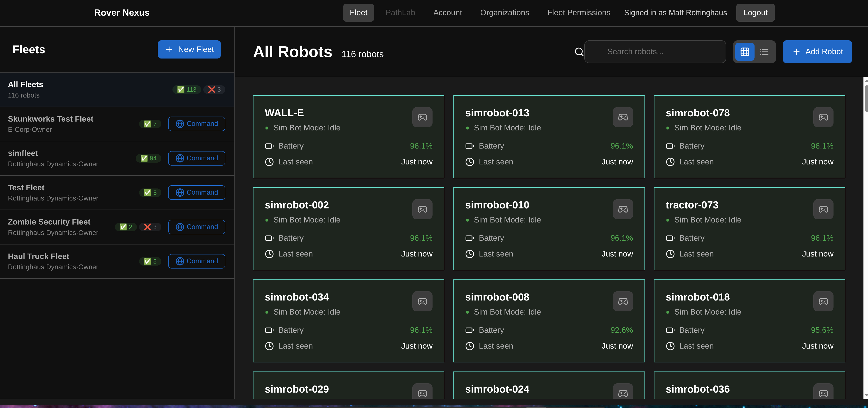Click simrobot-018 battery value 95.6%

click(x=822, y=330)
